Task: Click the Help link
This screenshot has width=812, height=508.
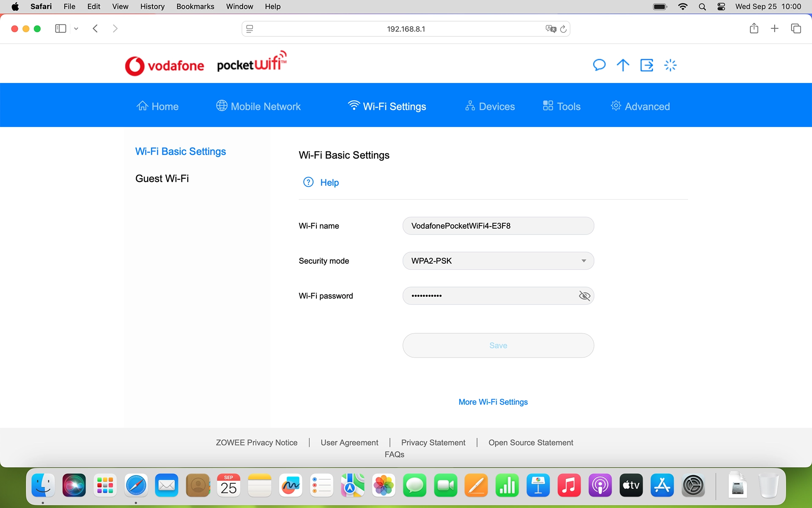Action: coord(329,182)
